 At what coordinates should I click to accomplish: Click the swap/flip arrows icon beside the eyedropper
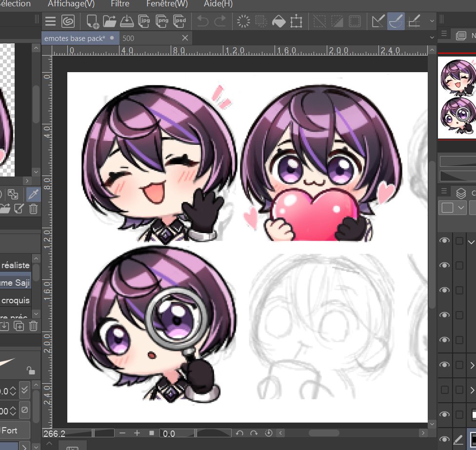13,194
